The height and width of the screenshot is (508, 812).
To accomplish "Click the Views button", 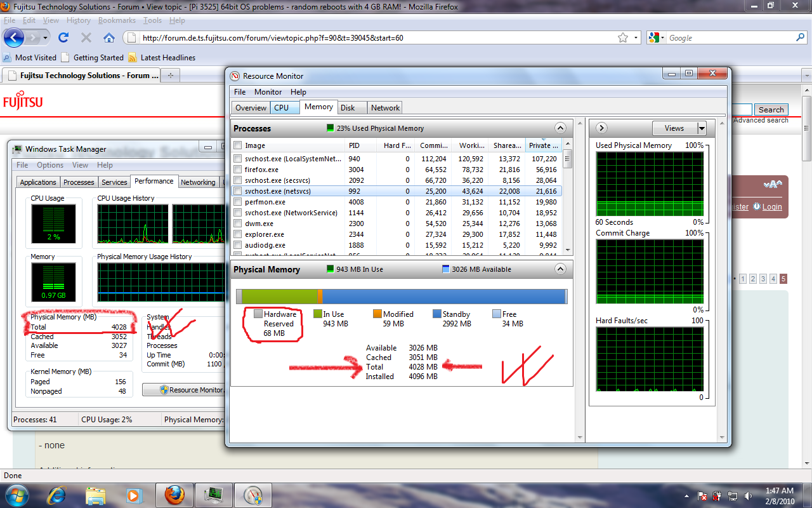I will coord(674,128).
